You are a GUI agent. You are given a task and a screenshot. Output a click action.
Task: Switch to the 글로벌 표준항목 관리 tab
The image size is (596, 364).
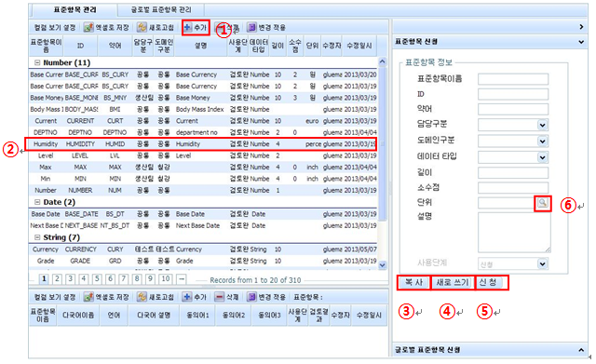tap(161, 9)
